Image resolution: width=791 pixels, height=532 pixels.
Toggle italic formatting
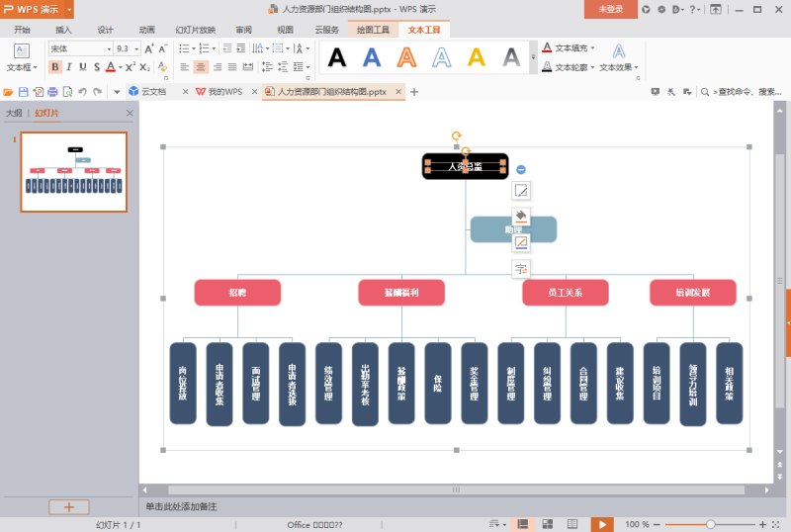(x=69, y=67)
